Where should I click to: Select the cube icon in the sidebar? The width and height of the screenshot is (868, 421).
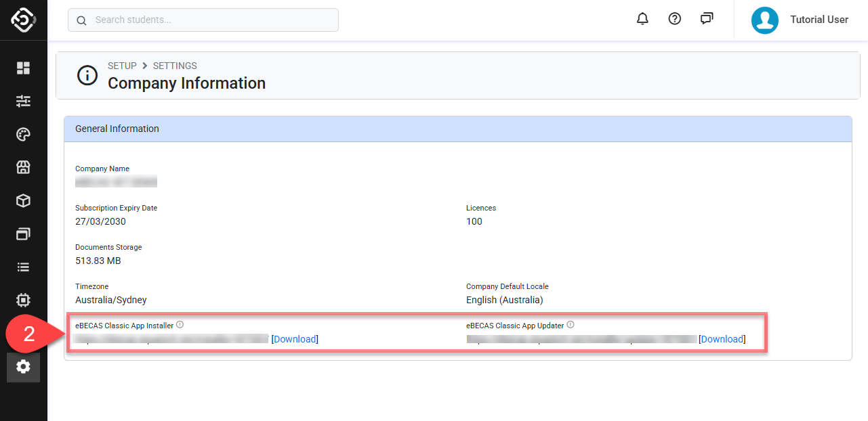point(23,200)
